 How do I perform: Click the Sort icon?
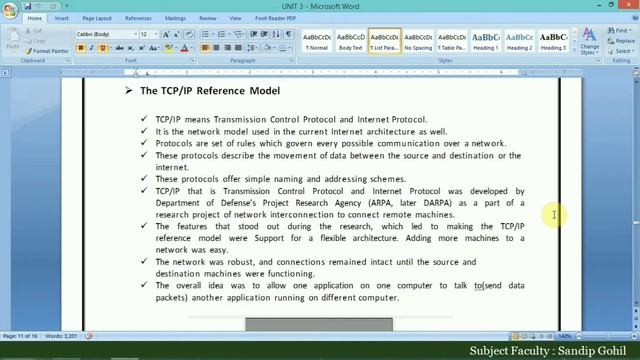coord(276,34)
